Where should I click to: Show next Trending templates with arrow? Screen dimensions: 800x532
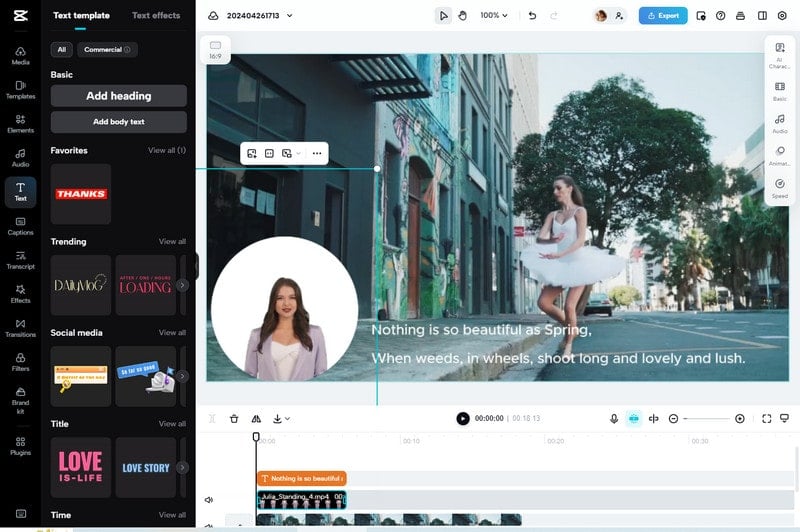pyautogui.click(x=182, y=285)
